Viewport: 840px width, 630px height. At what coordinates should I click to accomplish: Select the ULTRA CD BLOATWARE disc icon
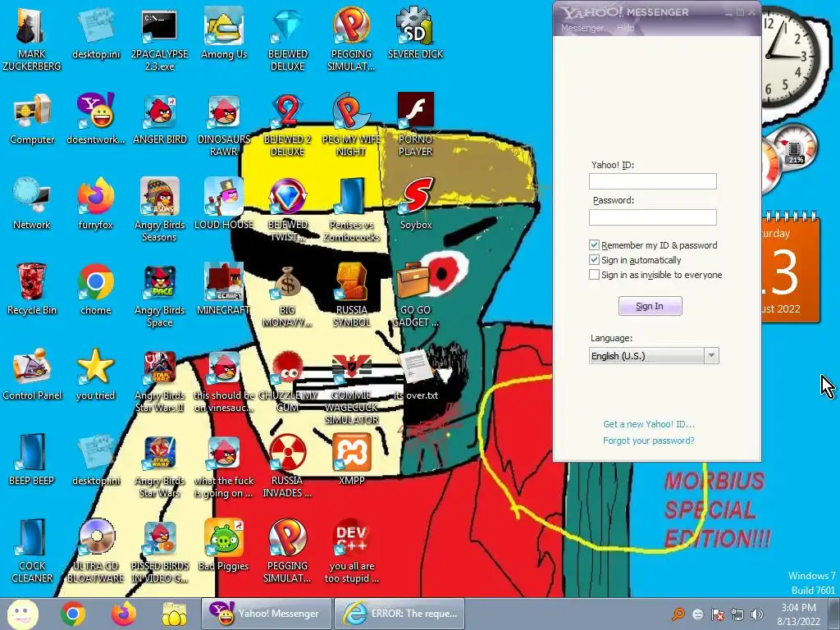(96, 550)
